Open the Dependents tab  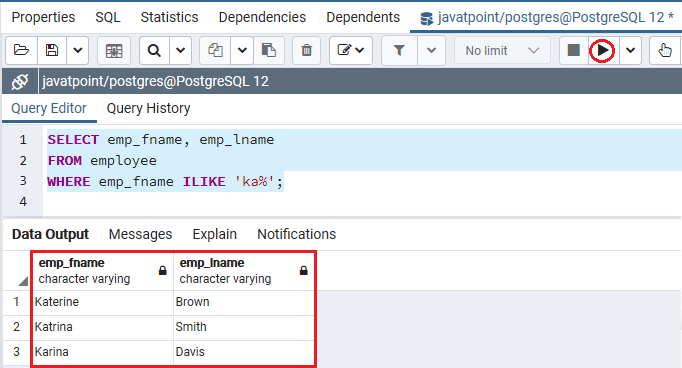[x=363, y=17]
